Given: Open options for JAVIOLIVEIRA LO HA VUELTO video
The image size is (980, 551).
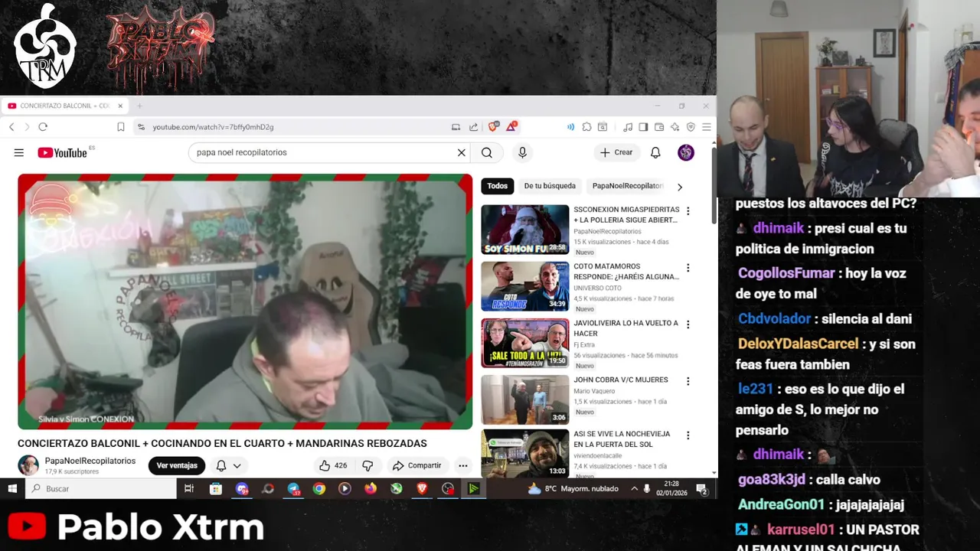Looking at the screenshot, I should click(688, 324).
